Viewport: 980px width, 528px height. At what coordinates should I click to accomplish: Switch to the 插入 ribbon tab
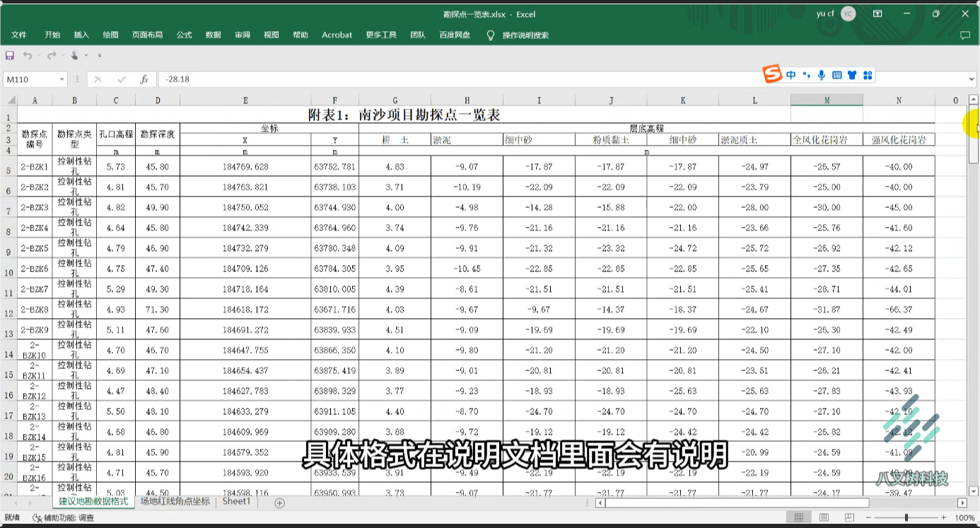click(x=82, y=35)
